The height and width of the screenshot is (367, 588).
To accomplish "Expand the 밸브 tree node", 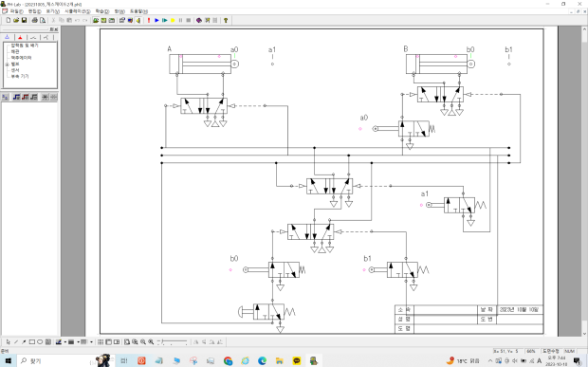I will coord(7,64).
